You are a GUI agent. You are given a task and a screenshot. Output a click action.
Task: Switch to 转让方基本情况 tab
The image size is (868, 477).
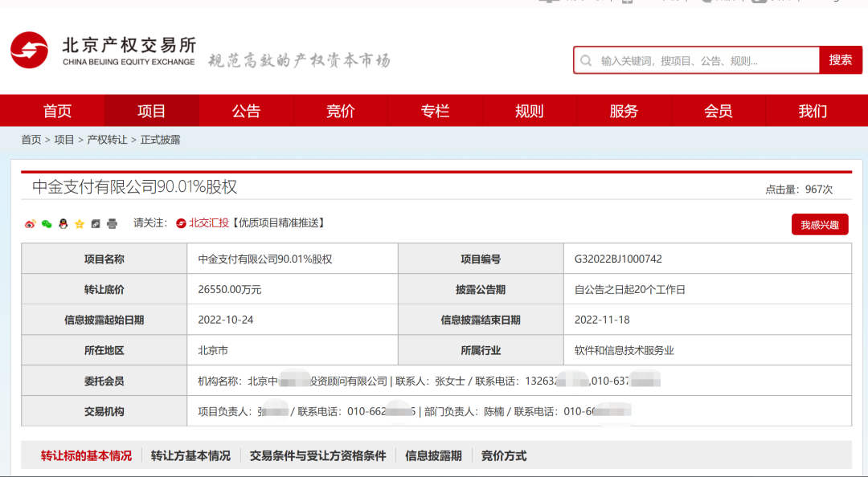(190, 455)
